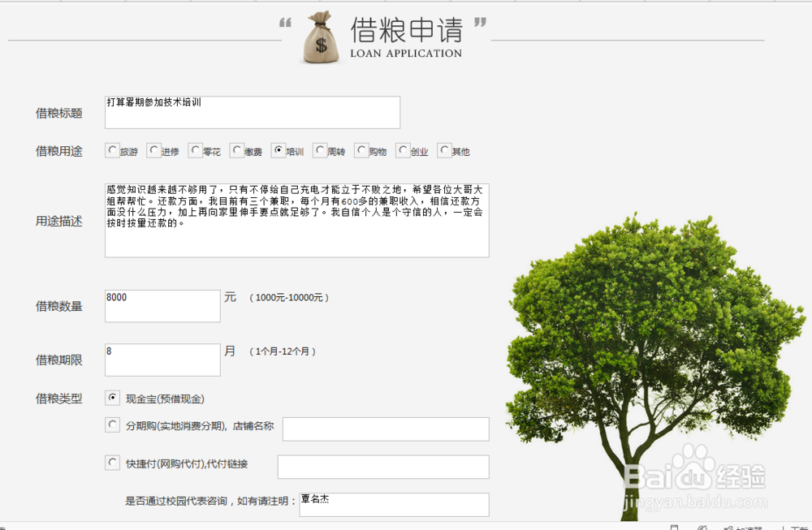Screen dimensions: 812x530
Task: Select the 进修 further-study purpose option
Action: pos(153,150)
